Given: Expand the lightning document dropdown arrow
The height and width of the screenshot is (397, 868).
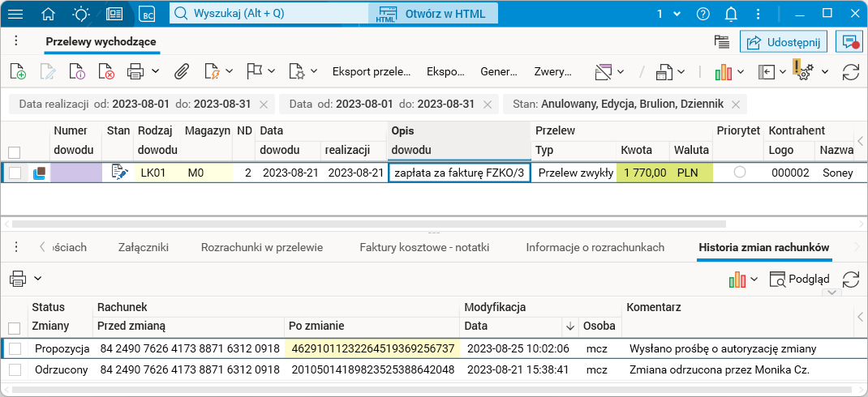Looking at the screenshot, I should pos(230,71).
